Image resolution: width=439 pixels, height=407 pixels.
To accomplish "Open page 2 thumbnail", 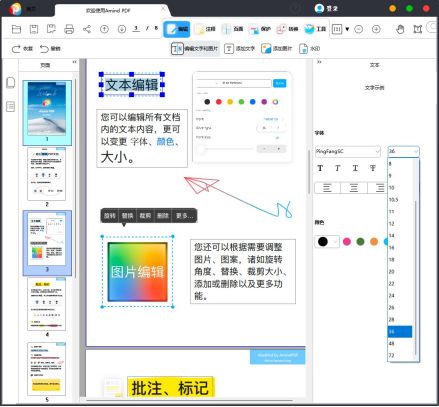I will coord(47,174).
